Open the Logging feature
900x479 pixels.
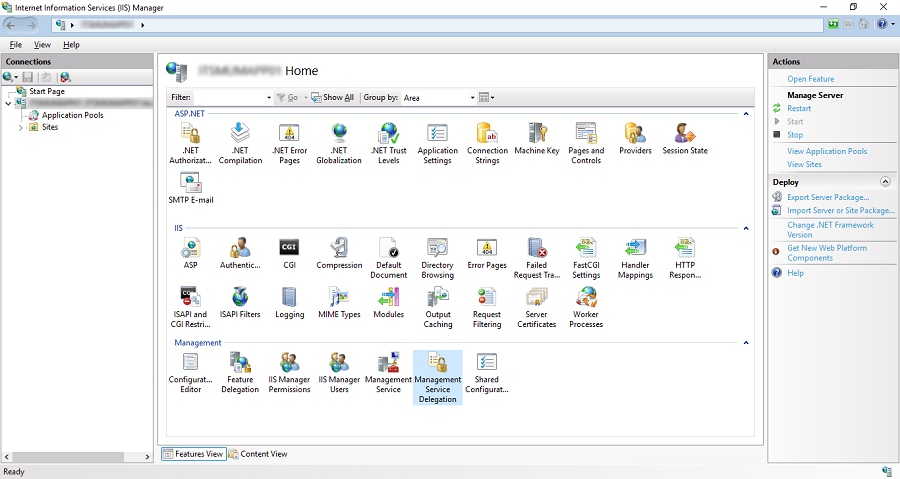289,302
